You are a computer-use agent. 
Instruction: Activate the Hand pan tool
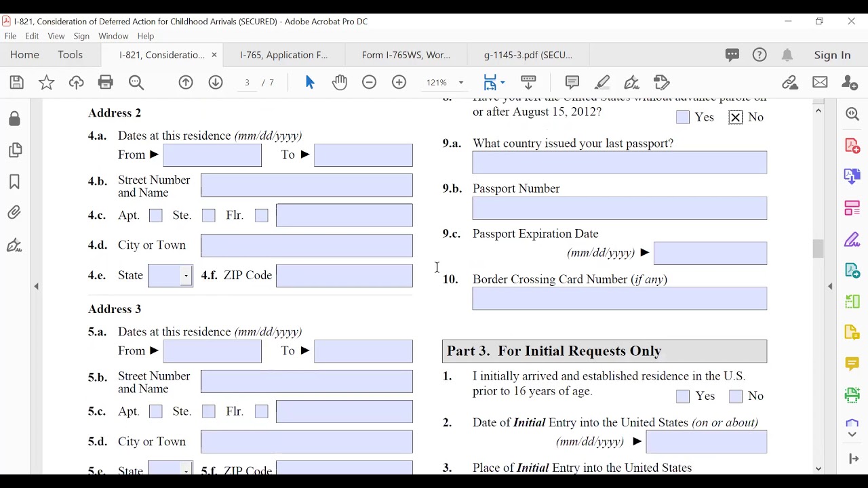pyautogui.click(x=340, y=83)
